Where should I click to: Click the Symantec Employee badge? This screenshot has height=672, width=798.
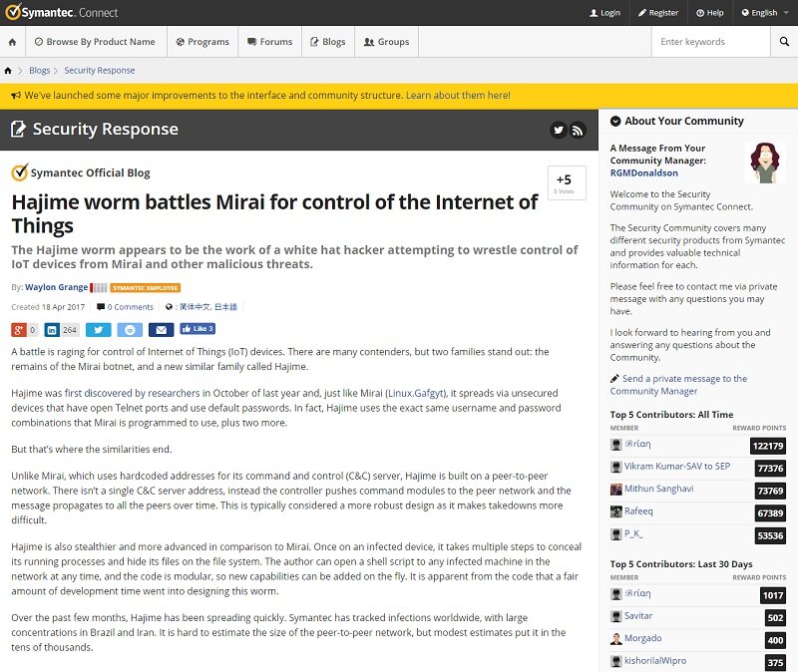(x=145, y=288)
